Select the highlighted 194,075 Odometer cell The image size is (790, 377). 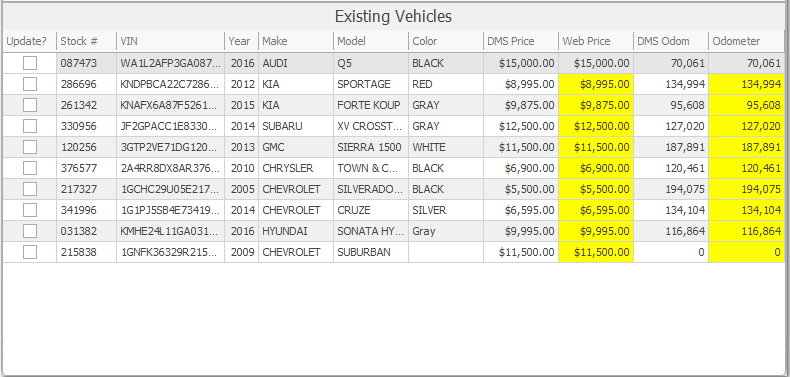(x=747, y=189)
